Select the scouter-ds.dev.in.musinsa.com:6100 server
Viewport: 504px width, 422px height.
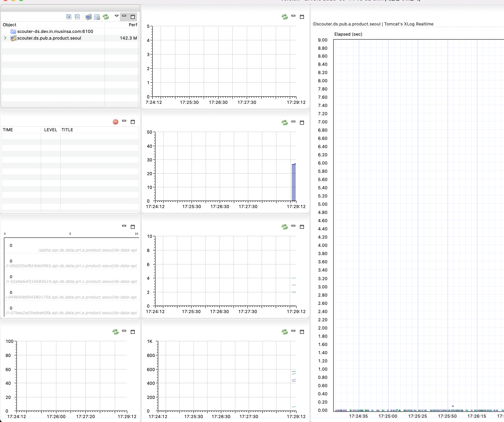click(x=55, y=31)
